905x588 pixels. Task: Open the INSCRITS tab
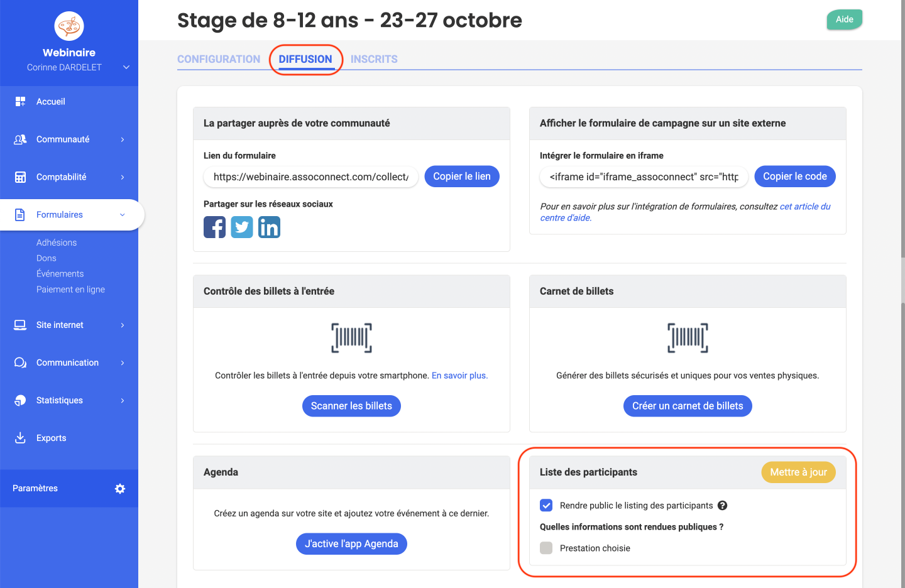pos(374,59)
